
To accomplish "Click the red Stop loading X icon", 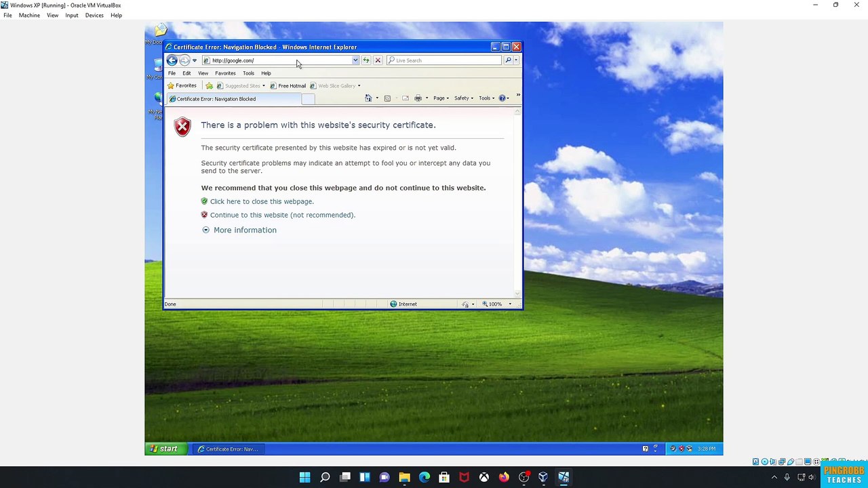I will (378, 60).
